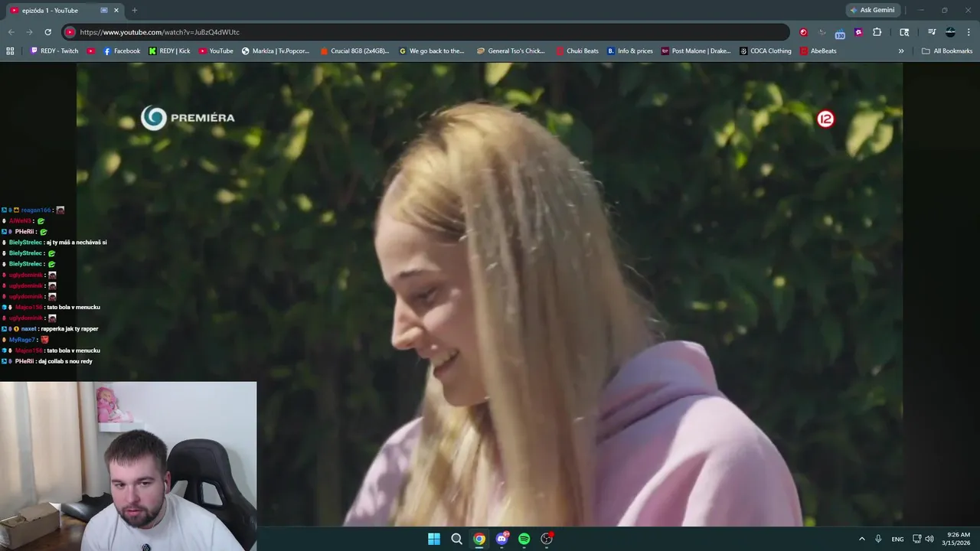The height and width of the screenshot is (551, 980).
Task: Open Windows taskbar Search
Action: click(456, 539)
